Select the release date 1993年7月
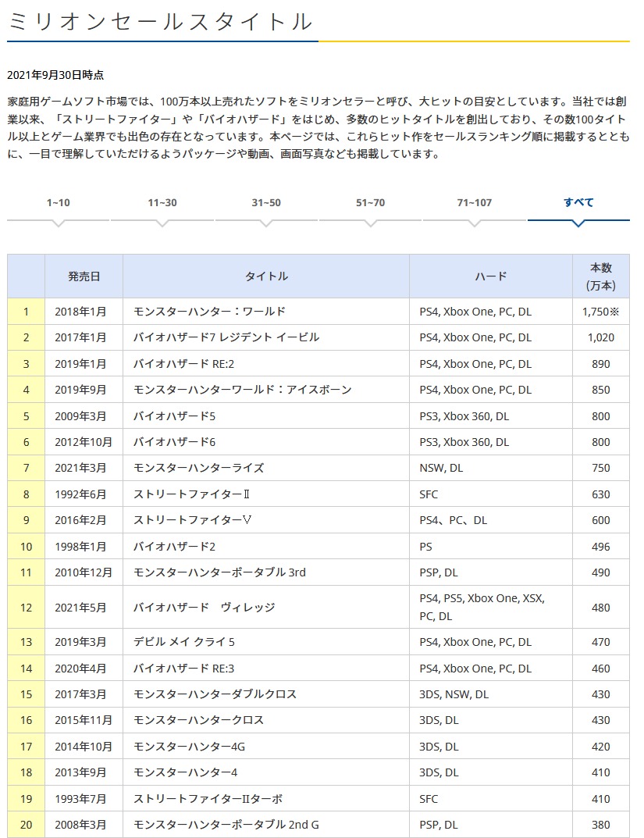 pyautogui.click(x=80, y=799)
